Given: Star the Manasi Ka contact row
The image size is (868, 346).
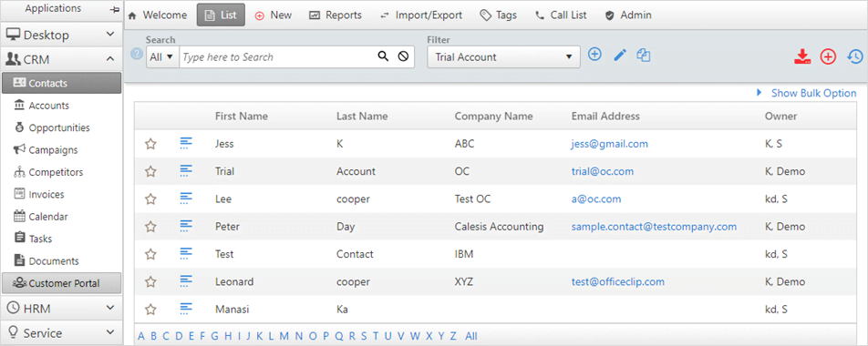Looking at the screenshot, I should (x=150, y=310).
